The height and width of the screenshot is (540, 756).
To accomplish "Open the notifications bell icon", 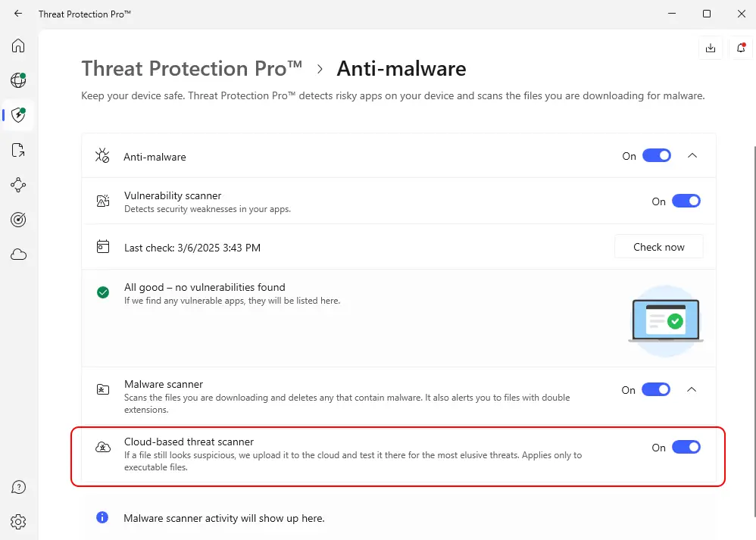I will [x=741, y=48].
